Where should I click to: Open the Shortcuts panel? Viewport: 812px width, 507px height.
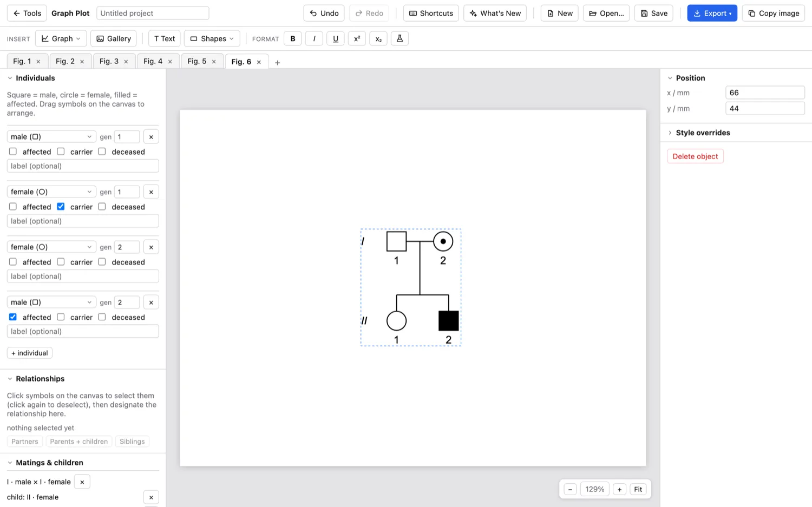click(x=431, y=13)
